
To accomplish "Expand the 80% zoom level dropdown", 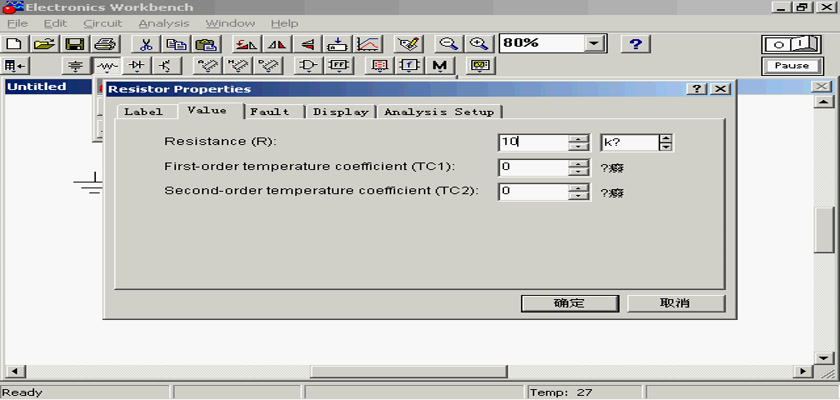I will (596, 44).
